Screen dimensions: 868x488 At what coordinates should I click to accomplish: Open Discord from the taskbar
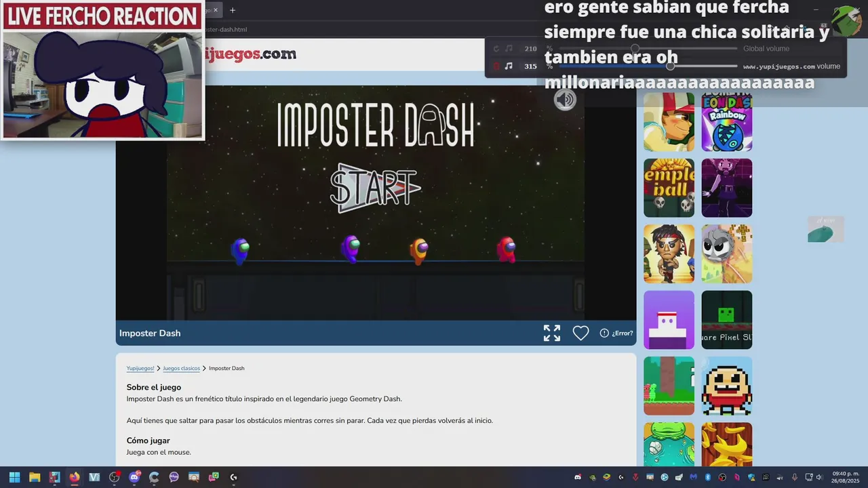coord(134,477)
